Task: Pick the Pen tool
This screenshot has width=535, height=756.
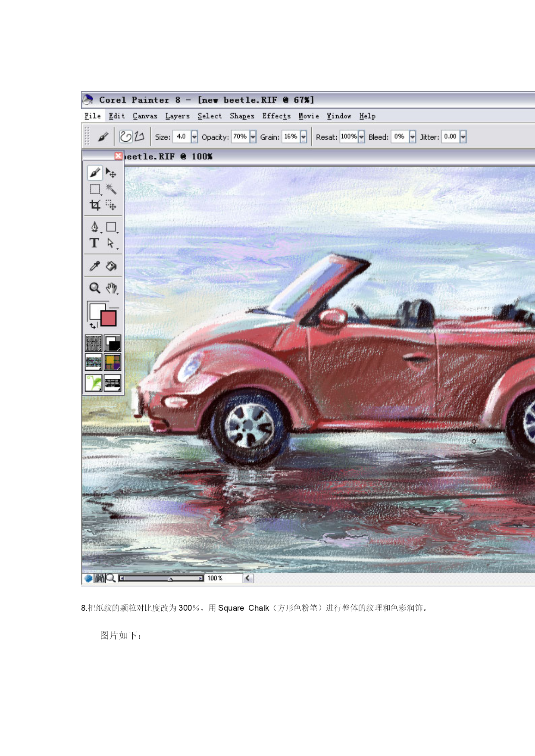Action: [95, 227]
